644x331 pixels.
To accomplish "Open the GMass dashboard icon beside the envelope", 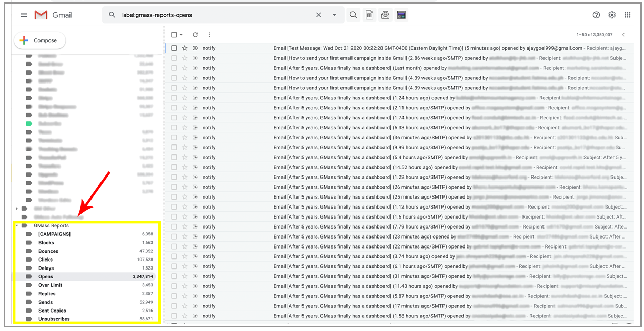I will (401, 14).
